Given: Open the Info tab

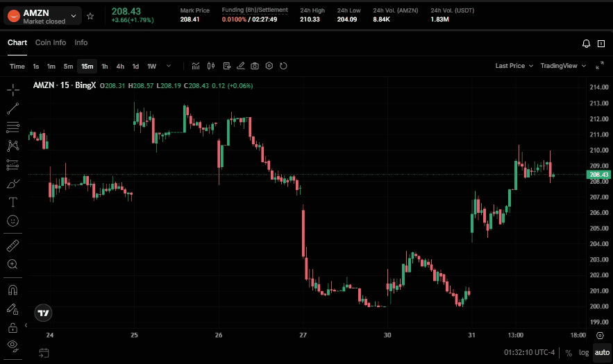Looking at the screenshot, I should [x=81, y=43].
